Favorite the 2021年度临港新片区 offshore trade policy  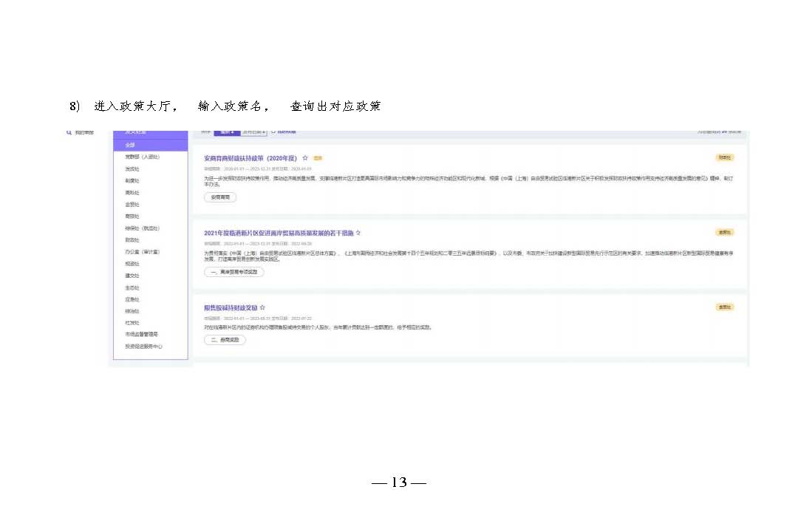pos(358,233)
